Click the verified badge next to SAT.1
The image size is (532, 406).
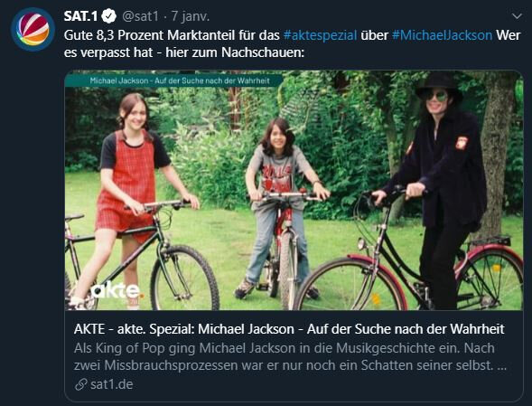[109, 16]
